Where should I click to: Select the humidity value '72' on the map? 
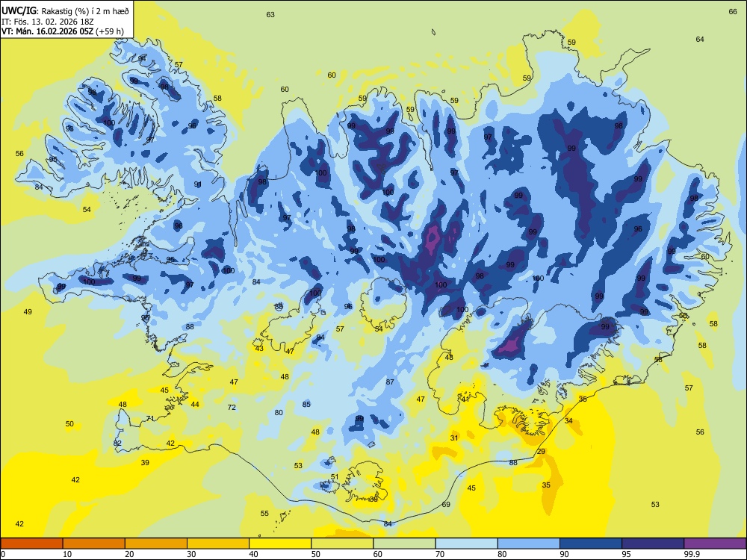232,407
